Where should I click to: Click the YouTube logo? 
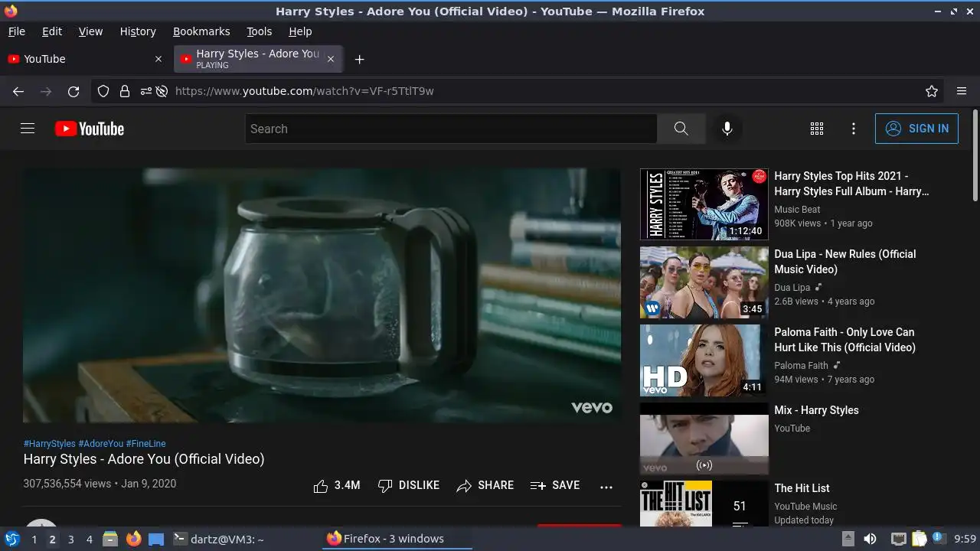pos(90,129)
